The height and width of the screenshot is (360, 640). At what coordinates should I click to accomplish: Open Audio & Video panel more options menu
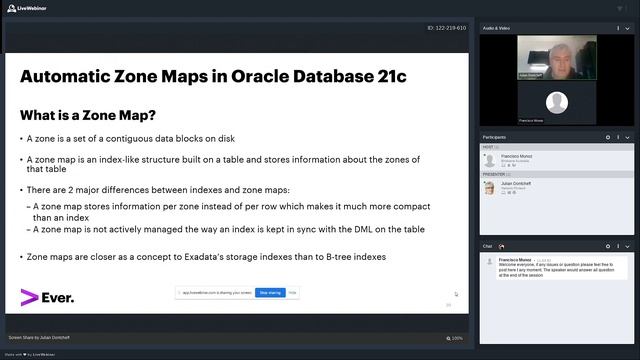618,28
